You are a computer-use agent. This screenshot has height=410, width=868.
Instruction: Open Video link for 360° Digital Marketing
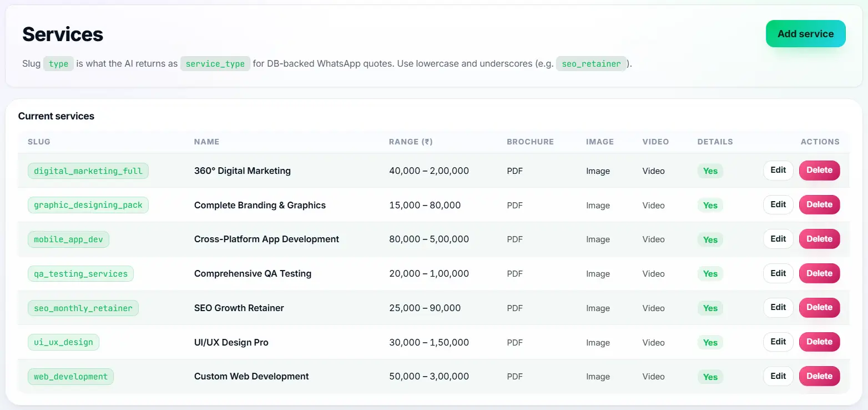coord(653,171)
